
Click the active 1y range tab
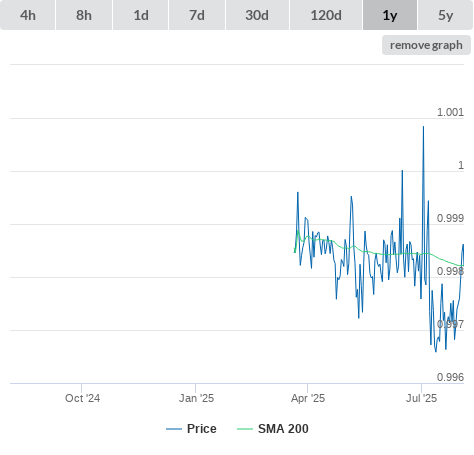pyautogui.click(x=390, y=15)
